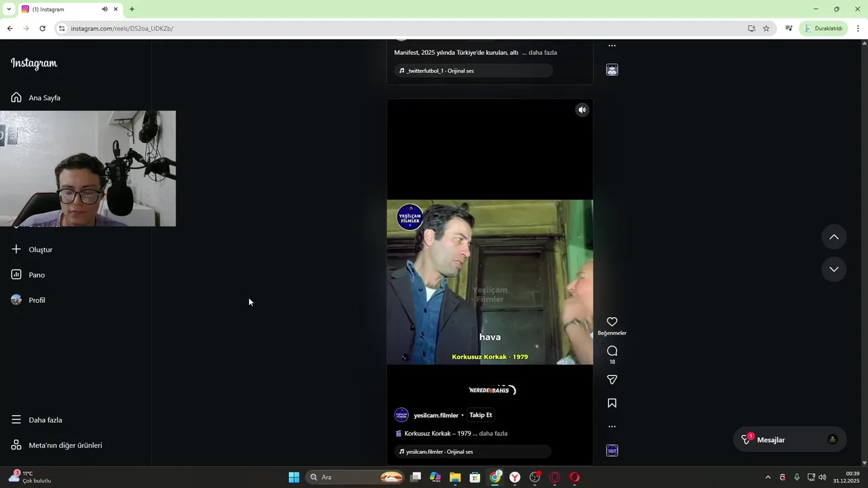Open more options for yesilcam.filmler reel
This screenshot has width=868, height=488.
[x=612, y=427]
